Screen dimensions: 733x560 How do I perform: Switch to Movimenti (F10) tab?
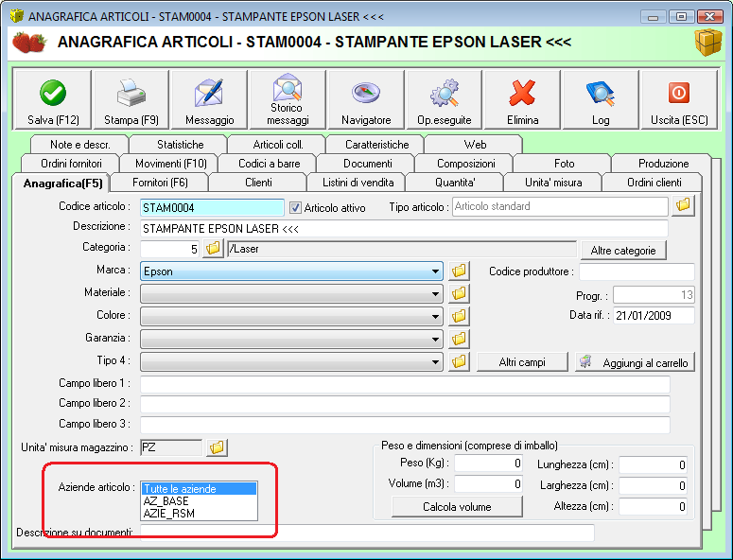pos(170,164)
